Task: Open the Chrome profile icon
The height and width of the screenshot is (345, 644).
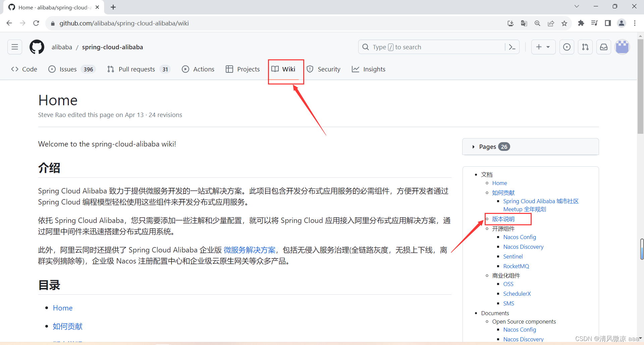Action: click(622, 23)
